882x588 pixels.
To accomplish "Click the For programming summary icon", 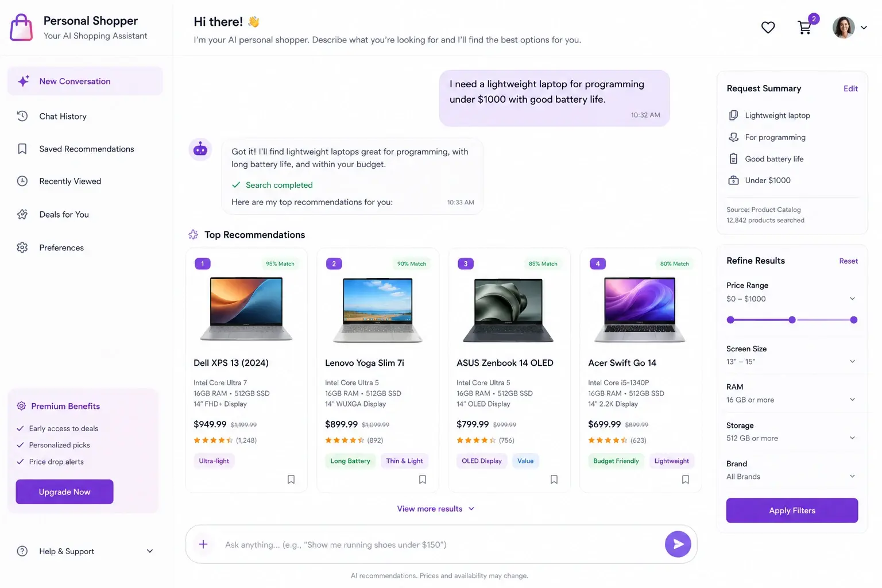I will click(733, 137).
